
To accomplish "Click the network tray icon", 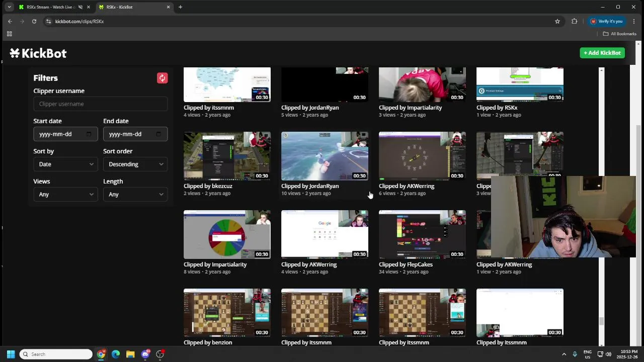I will (x=601, y=354).
